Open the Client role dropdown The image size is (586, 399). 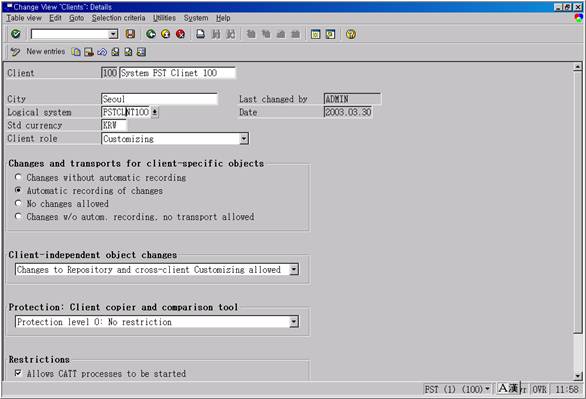(244, 139)
